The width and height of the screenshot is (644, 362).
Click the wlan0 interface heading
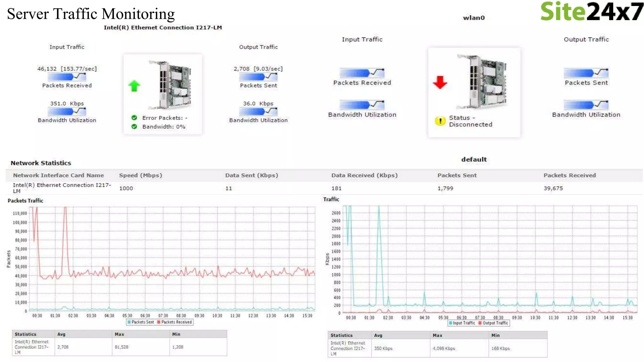point(474,18)
